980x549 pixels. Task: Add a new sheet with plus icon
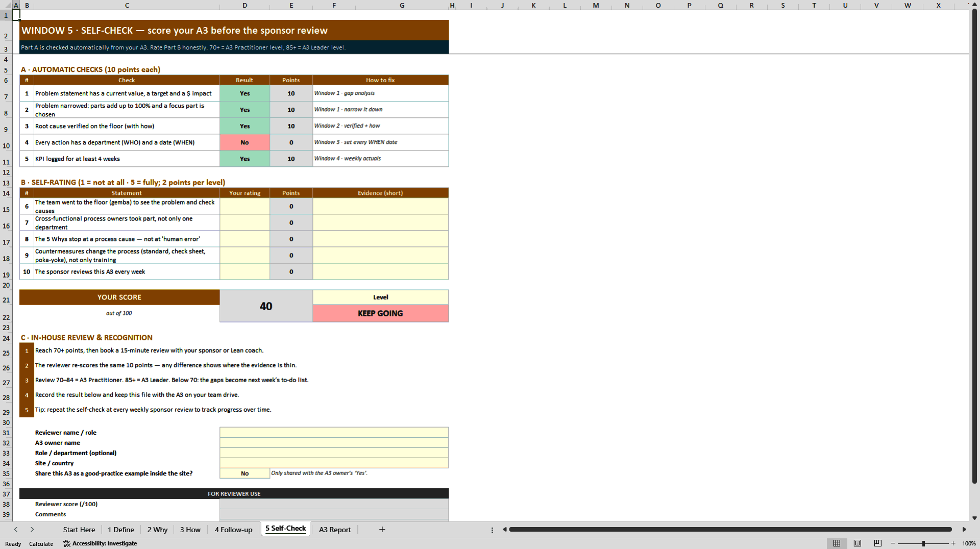click(x=382, y=530)
